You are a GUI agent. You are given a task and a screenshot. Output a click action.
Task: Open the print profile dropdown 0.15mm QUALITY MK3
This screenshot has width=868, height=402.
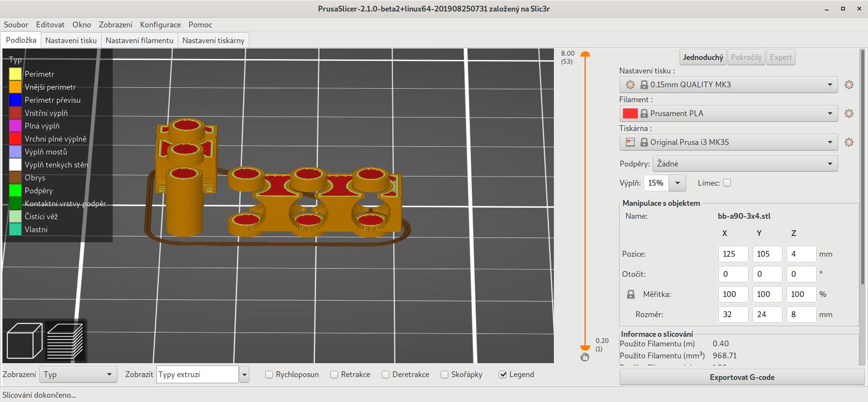coord(729,85)
